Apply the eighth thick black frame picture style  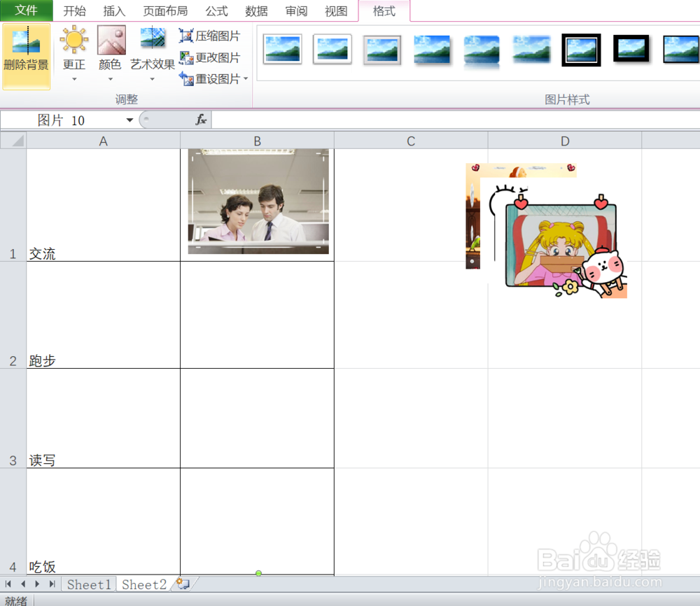(x=631, y=49)
